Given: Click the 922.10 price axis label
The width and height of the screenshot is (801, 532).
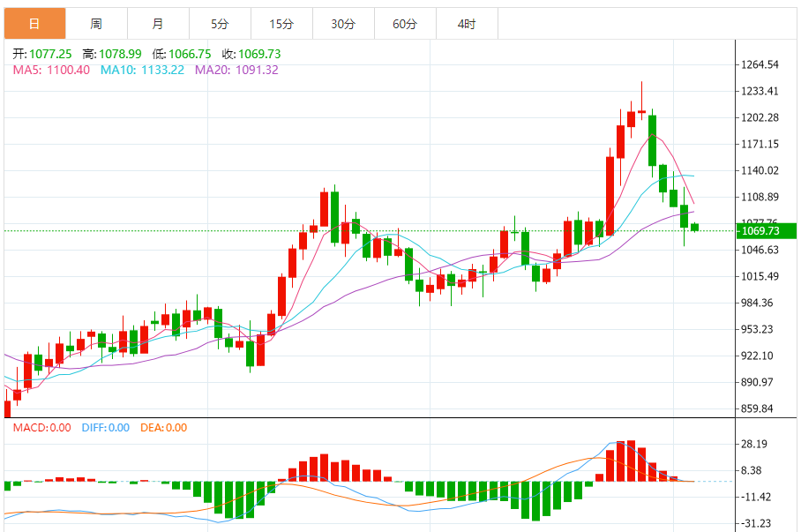Looking at the screenshot, I should pyautogui.click(x=757, y=356).
